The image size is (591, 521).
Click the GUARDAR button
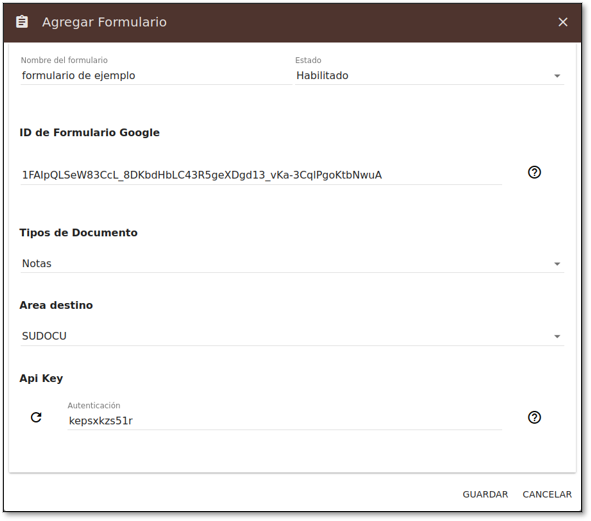tap(485, 494)
